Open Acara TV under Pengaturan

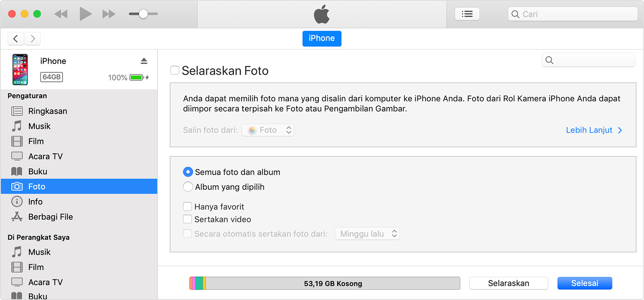click(x=79, y=156)
